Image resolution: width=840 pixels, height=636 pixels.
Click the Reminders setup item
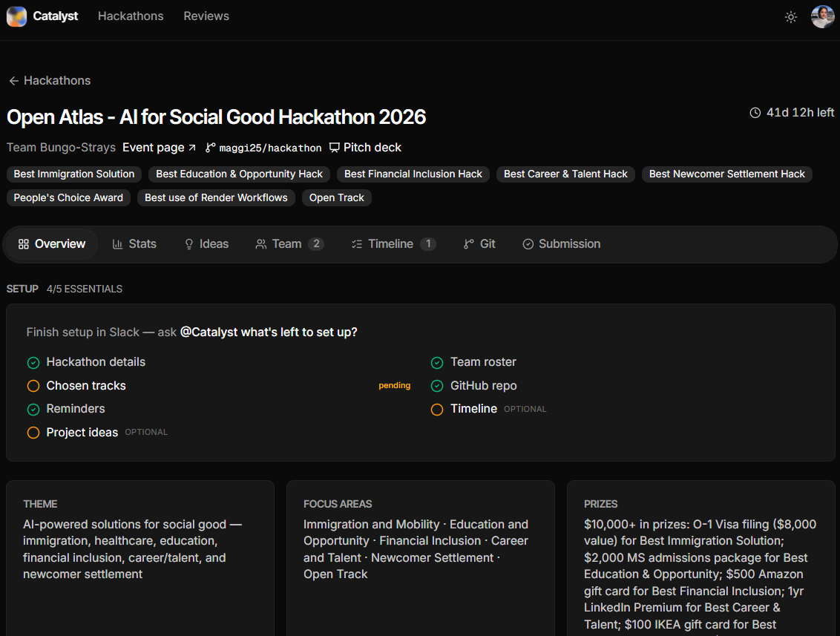[76, 409]
